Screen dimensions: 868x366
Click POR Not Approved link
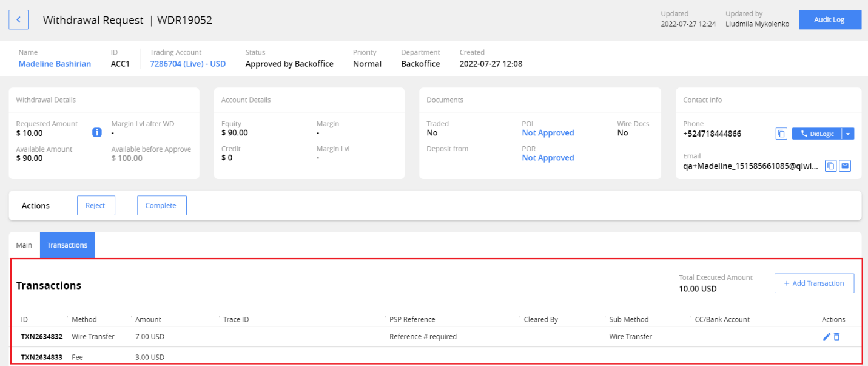(x=547, y=157)
